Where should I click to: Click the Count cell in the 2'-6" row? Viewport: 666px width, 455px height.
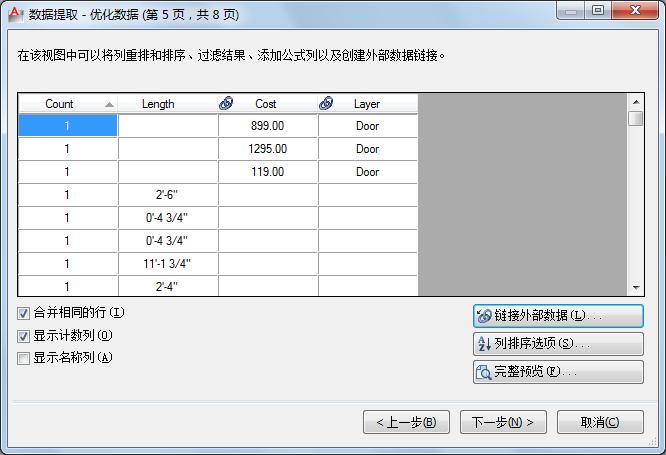pos(68,195)
